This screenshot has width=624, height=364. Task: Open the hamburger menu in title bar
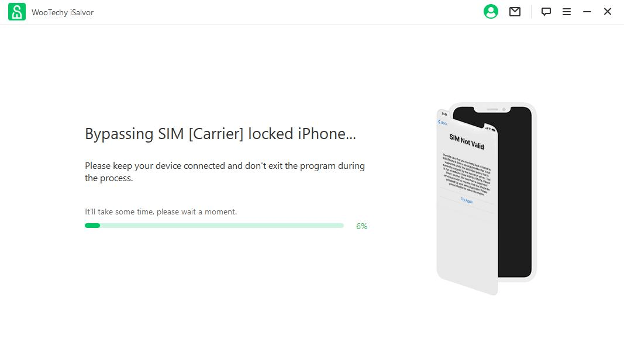567,12
